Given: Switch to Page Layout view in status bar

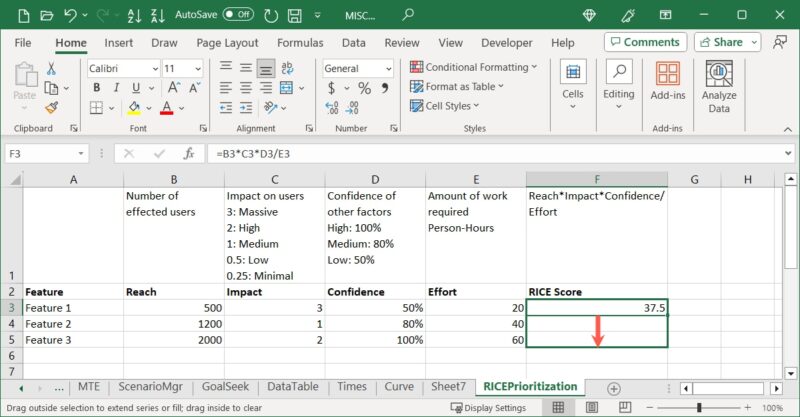Looking at the screenshot, I should (x=591, y=407).
